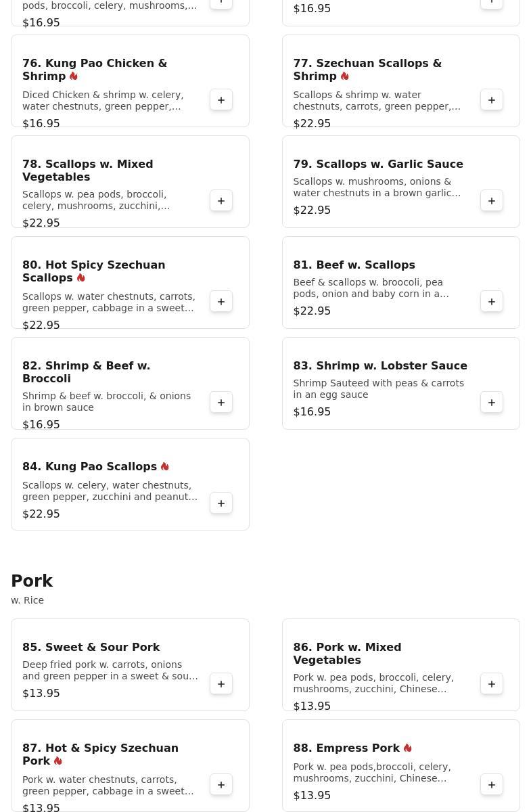Click spicy flame icon beside Kung Pao Scallops

tap(165, 467)
